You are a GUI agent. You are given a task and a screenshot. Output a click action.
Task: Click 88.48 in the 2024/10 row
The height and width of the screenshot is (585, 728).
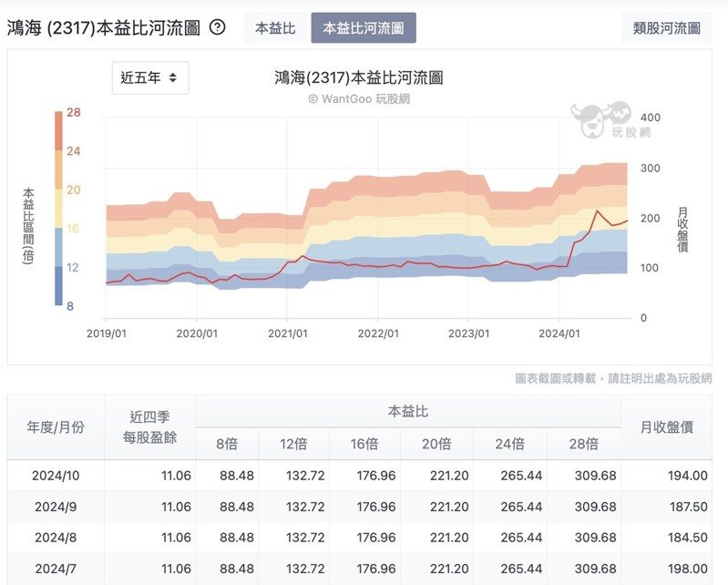click(x=237, y=476)
